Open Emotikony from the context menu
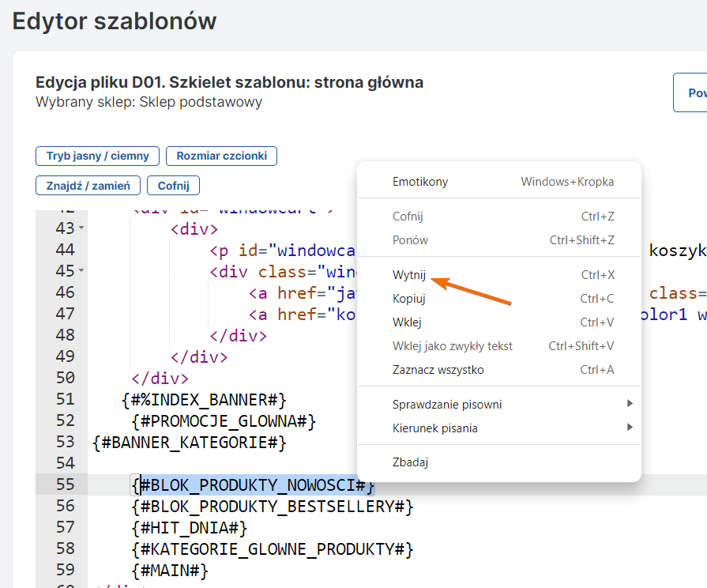Image resolution: width=707 pixels, height=588 pixels. click(420, 182)
